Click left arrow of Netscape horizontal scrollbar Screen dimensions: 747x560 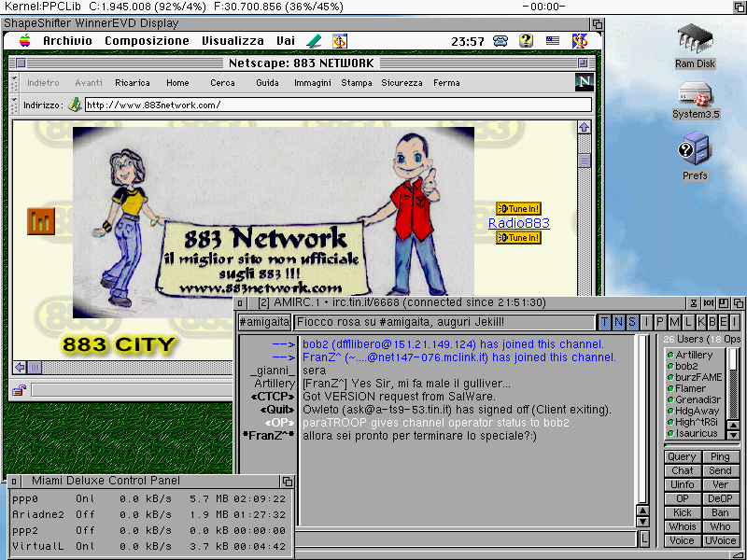(20, 367)
